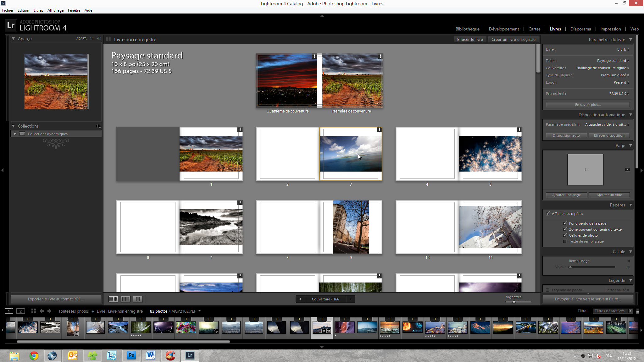
Task: Click warning badge on page 3
Action: [x=379, y=129]
